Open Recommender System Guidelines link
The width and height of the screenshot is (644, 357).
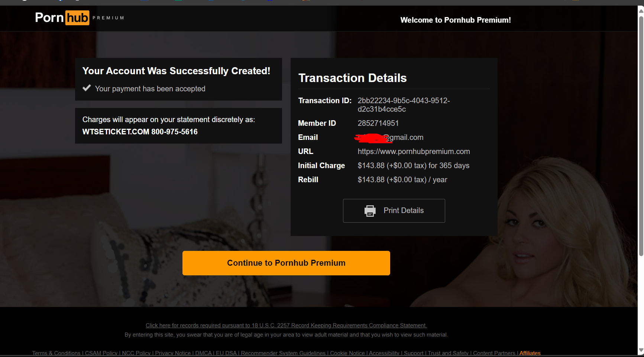click(x=283, y=353)
